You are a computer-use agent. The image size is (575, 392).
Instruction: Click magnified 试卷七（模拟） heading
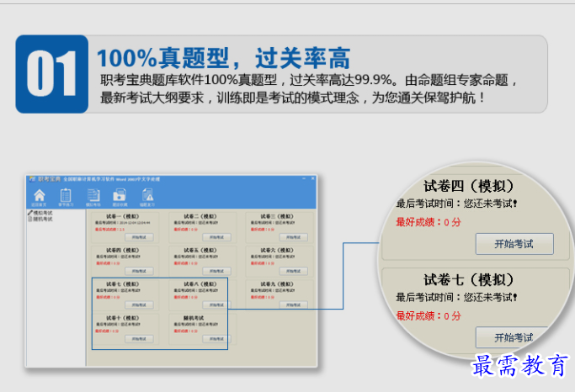469,280
